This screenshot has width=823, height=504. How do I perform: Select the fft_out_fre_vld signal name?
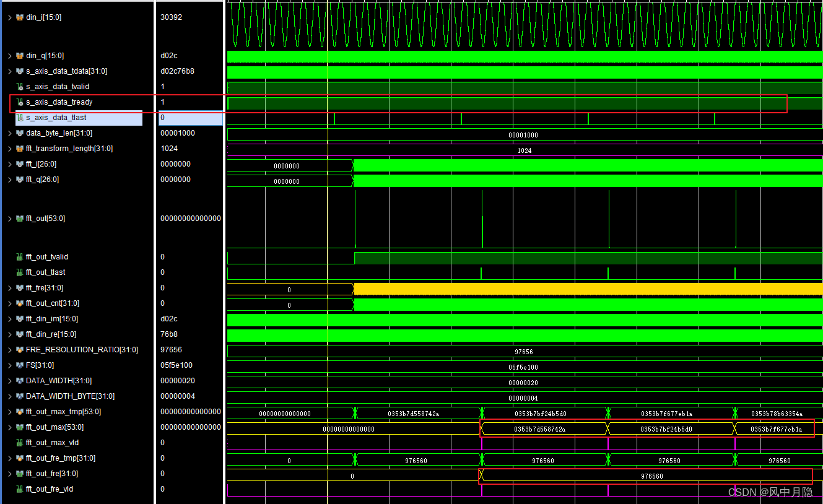pyautogui.click(x=50, y=489)
